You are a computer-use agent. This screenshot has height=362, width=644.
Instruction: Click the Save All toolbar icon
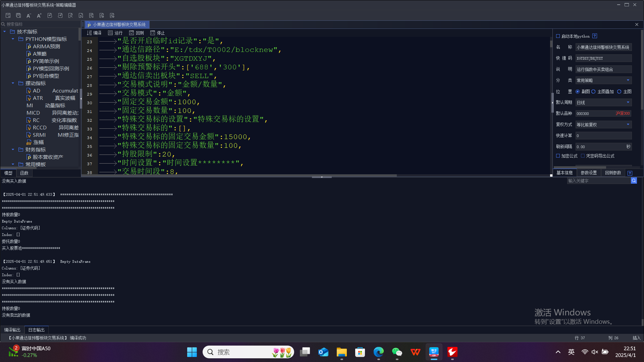(18, 15)
